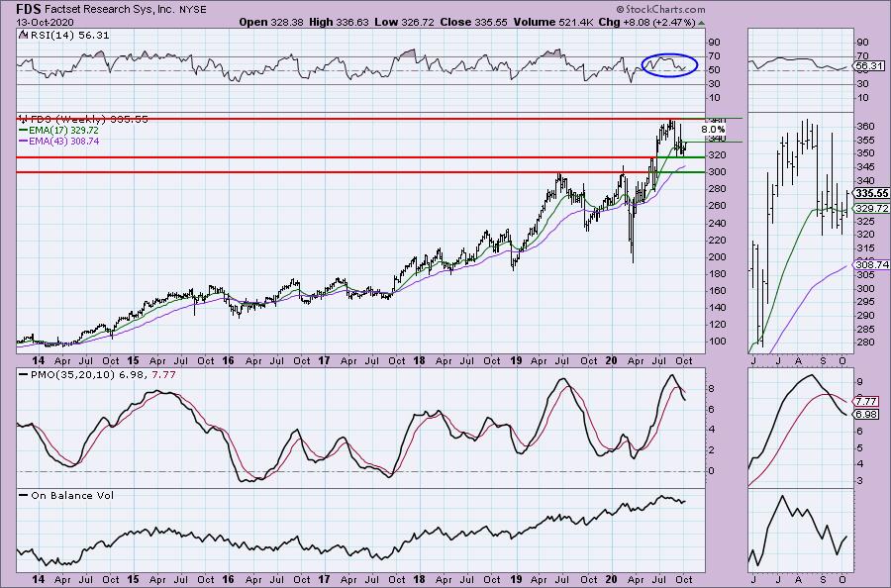Click the High 336.63 value
891x588 pixels.
click(x=339, y=22)
